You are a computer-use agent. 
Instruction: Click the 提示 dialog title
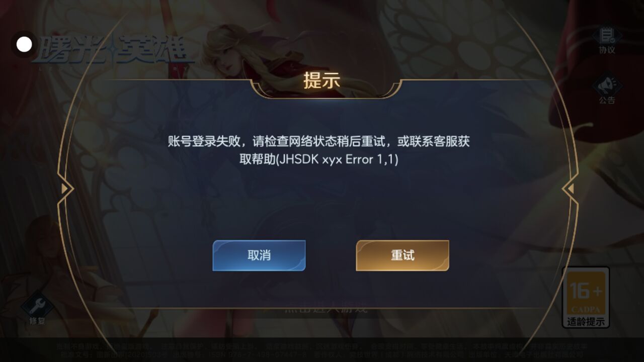322,81
